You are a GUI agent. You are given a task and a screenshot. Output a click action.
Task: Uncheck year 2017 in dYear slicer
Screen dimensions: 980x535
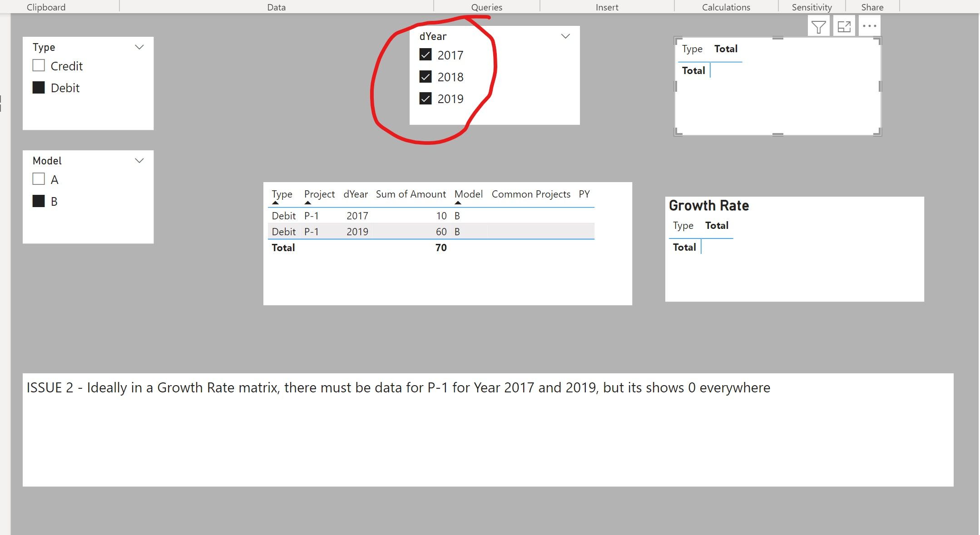(426, 55)
